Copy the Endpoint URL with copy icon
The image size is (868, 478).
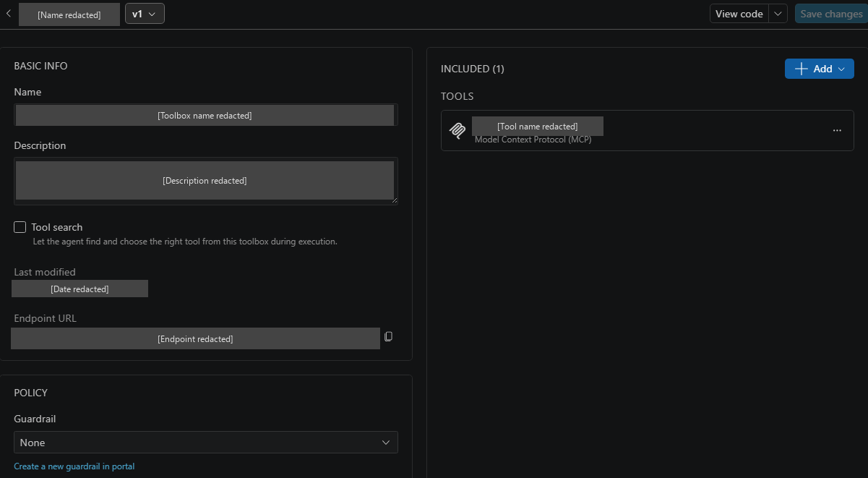(x=388, y=337)
